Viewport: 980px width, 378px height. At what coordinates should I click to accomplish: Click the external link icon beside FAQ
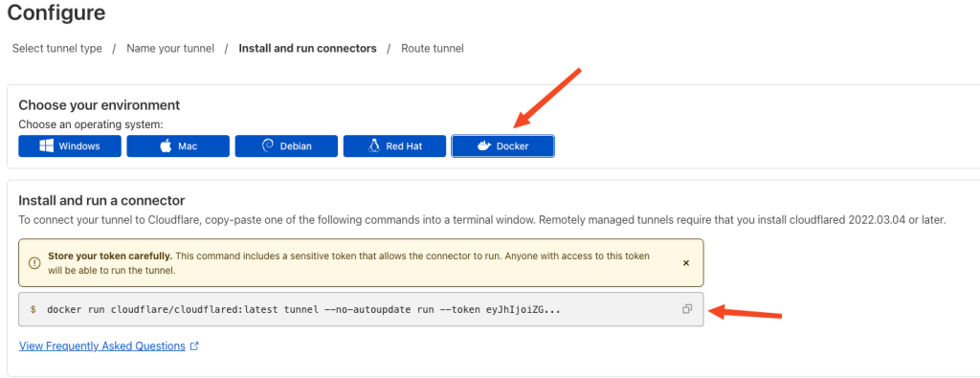pyautogui.click(x=194, y=345)
